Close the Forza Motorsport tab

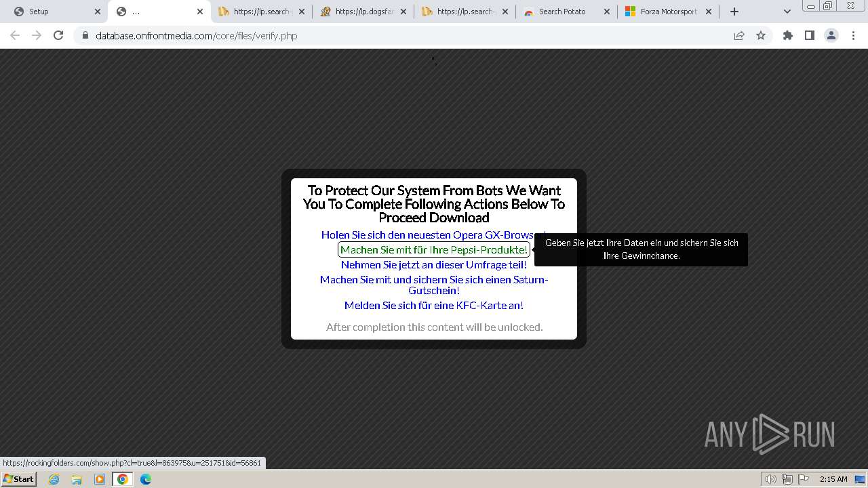(709, 12)
